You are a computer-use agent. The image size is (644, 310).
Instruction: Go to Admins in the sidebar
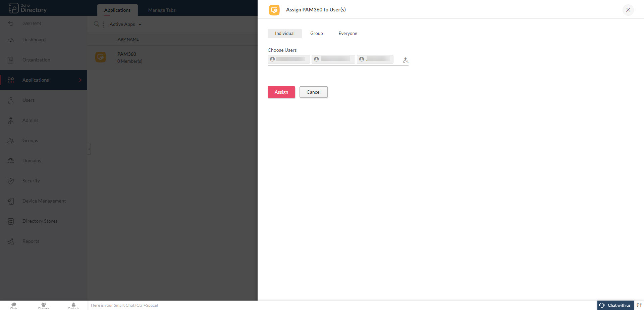(44, 120)
